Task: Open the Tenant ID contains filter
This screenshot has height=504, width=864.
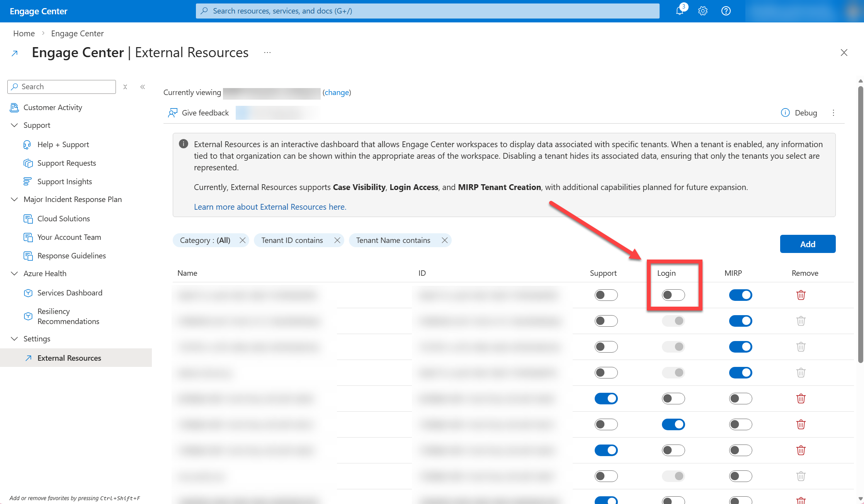Action: coord(292,240)
